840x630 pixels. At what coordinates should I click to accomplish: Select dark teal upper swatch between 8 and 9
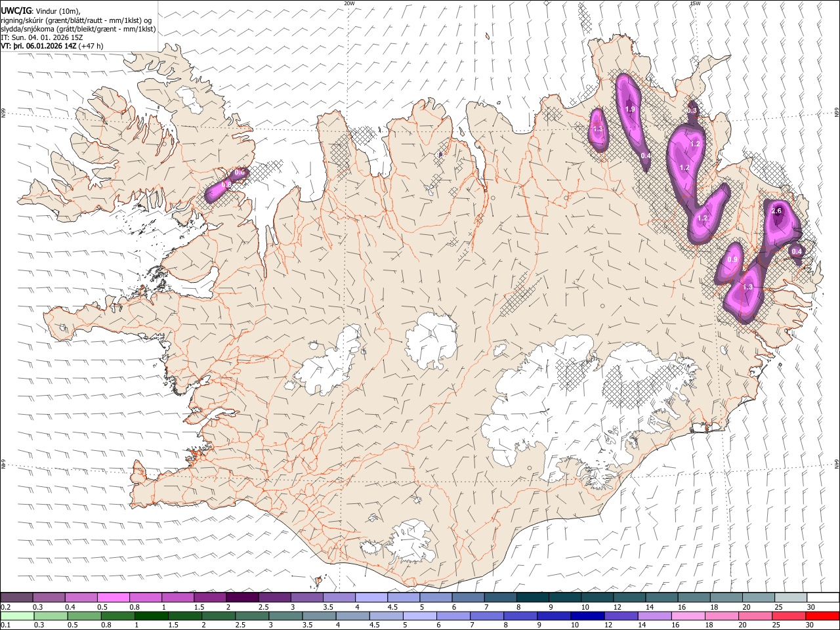[533, 598]
